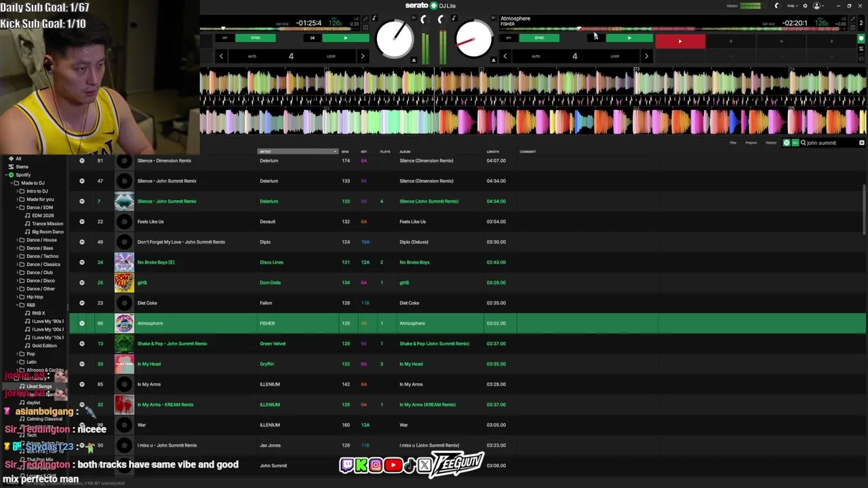Open the Trance Mission playlist
Image resolution: width=868 pixels, height=488 pixels.
(x=47, y=224)
